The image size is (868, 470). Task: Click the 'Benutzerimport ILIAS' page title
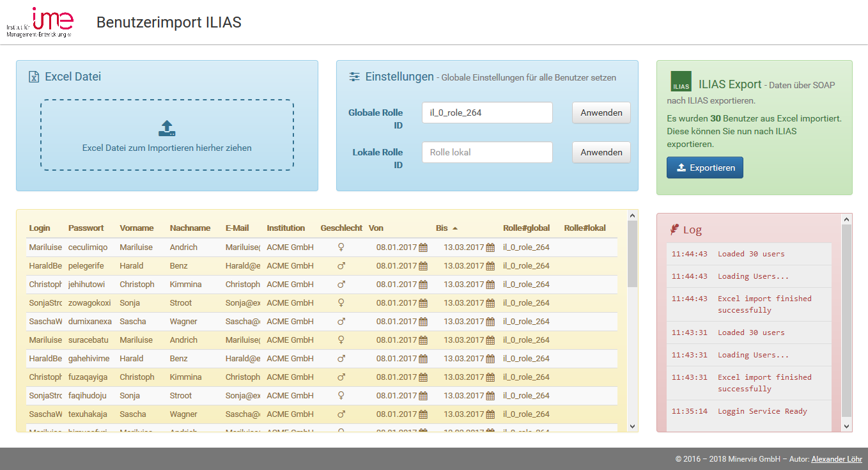(169, 22)
